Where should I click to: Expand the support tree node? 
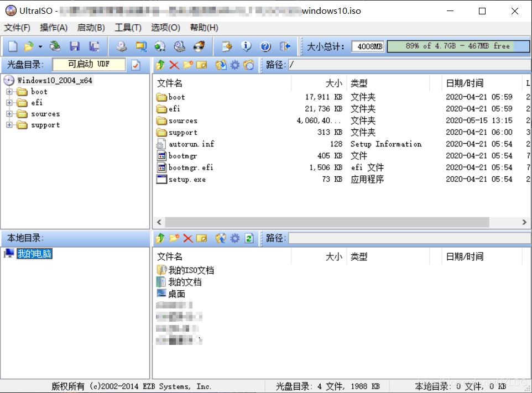(x=9, y=125)
